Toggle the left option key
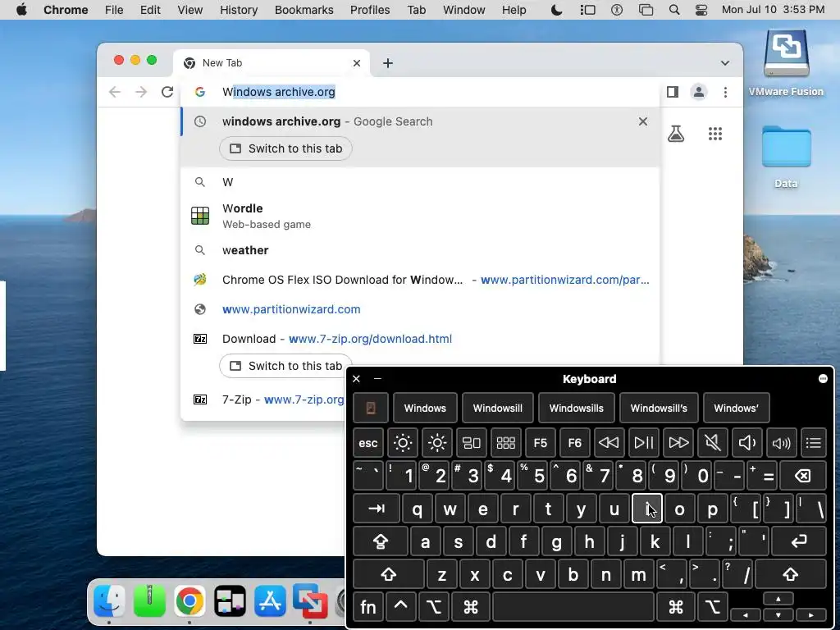Viewport: 840px width, 630px height. tap(433, 607)
